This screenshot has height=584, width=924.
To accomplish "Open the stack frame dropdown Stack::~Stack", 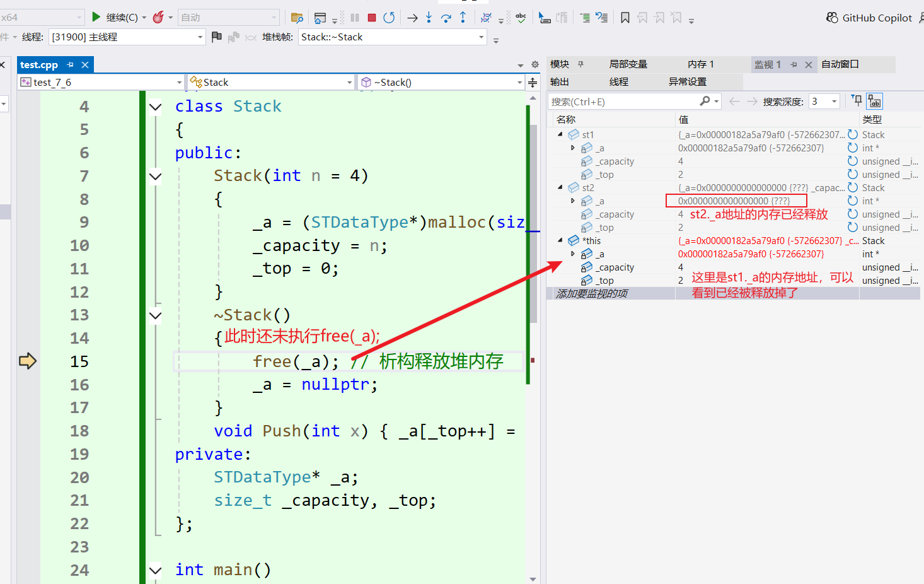I will click(392, 37).
